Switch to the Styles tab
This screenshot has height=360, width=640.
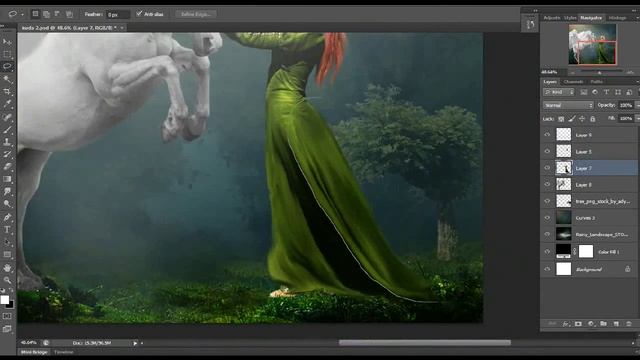570,18
